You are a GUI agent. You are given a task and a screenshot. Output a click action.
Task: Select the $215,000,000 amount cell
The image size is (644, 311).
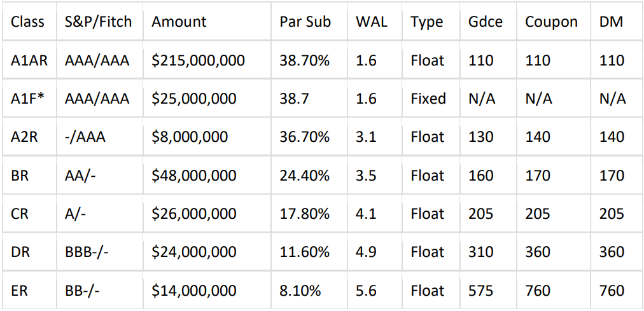click(198, 60)
